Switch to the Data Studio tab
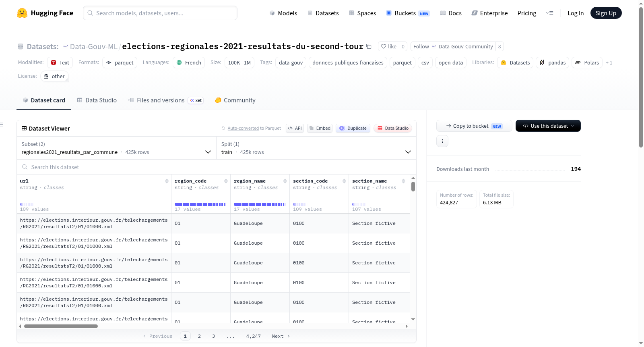The width and height of the screenshot is (644, 347). (x=97, y=100)
